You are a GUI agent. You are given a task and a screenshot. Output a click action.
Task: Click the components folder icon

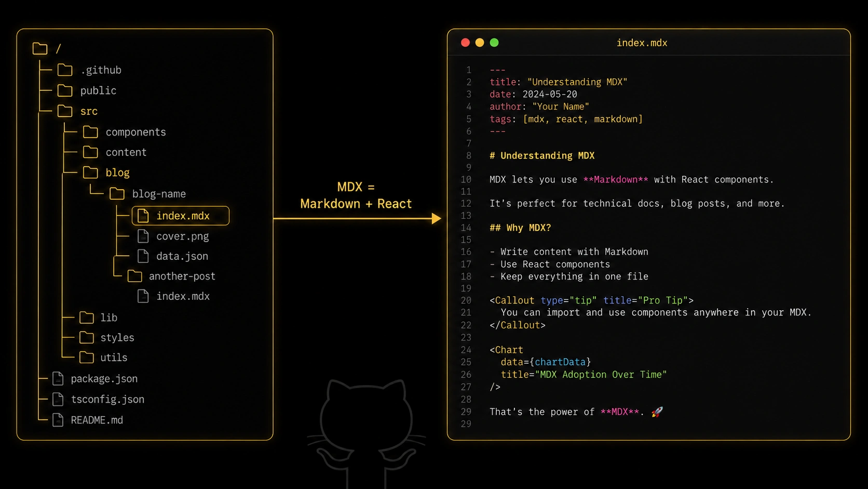pyautogui.click(x=90, y=132)
